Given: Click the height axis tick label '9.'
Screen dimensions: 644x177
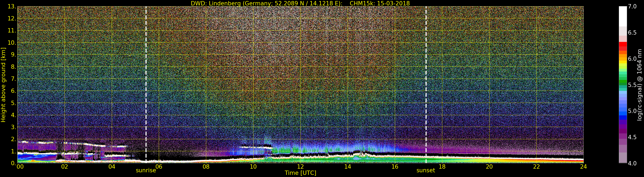Looking at the screenshot, I should pyautogui.click(x=14, y=55).
